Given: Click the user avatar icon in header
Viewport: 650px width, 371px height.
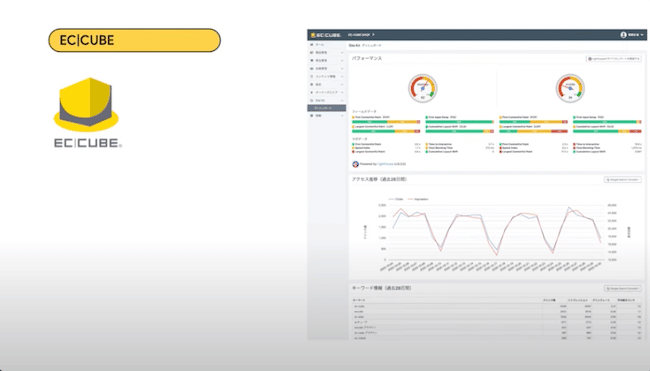Looking at the screenshot, I should point(623,35).
